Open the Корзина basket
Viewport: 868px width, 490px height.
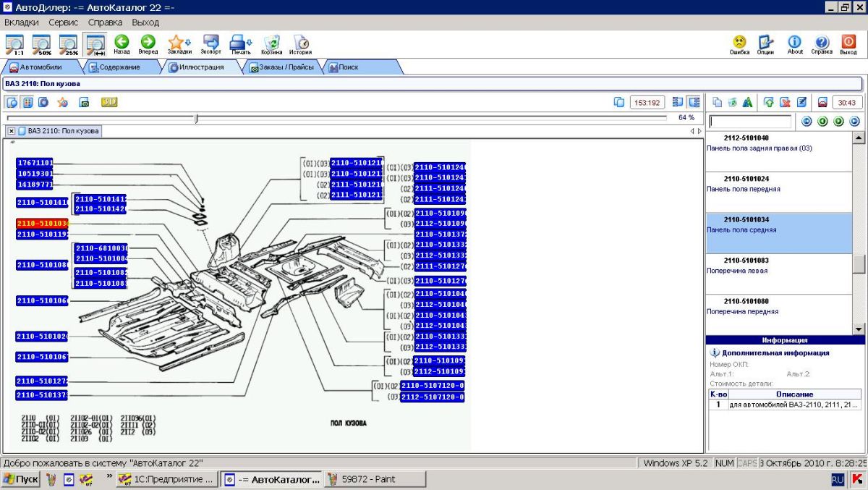click(272, 44)
